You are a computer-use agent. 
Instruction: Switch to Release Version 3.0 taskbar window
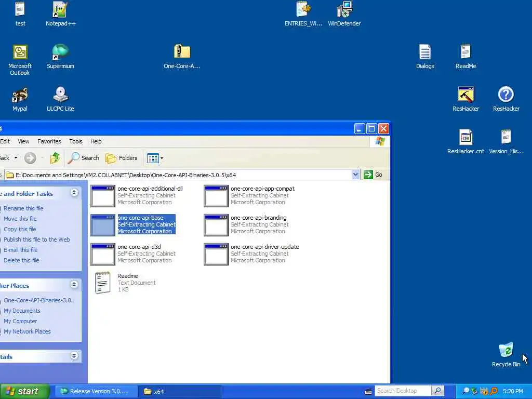click(96, 391)
